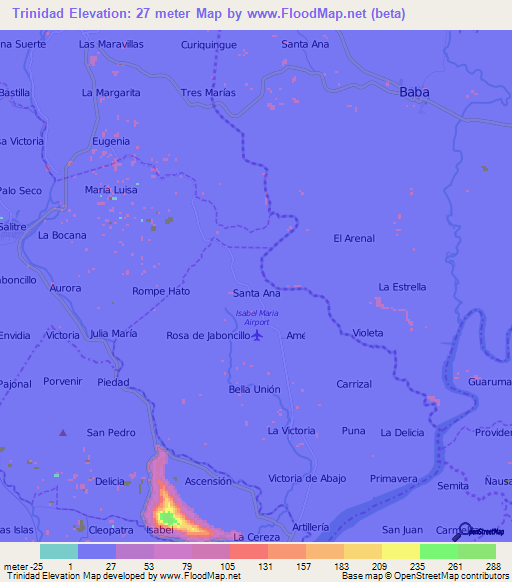Select the teal -25 meter legend swatch
512x582 pixels.
59,551
